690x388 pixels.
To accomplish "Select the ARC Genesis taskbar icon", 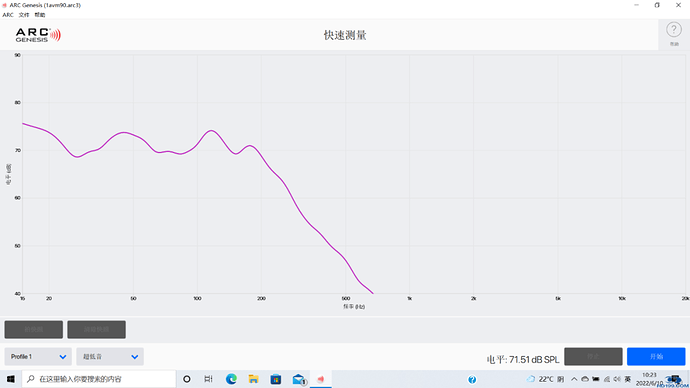I will (x=321, y=379).
